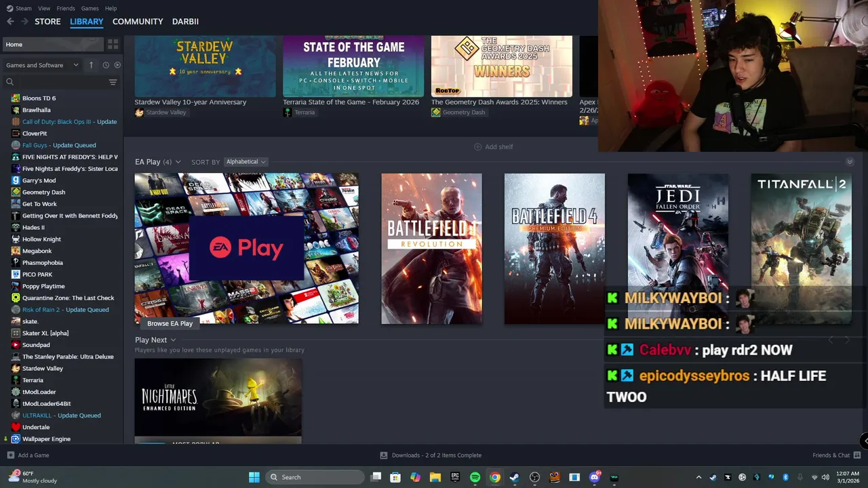Click the Poppy Playtime game icon
The height and width of the screenshot is (488, 868).
pyautogui.click(x=16, y=286)
